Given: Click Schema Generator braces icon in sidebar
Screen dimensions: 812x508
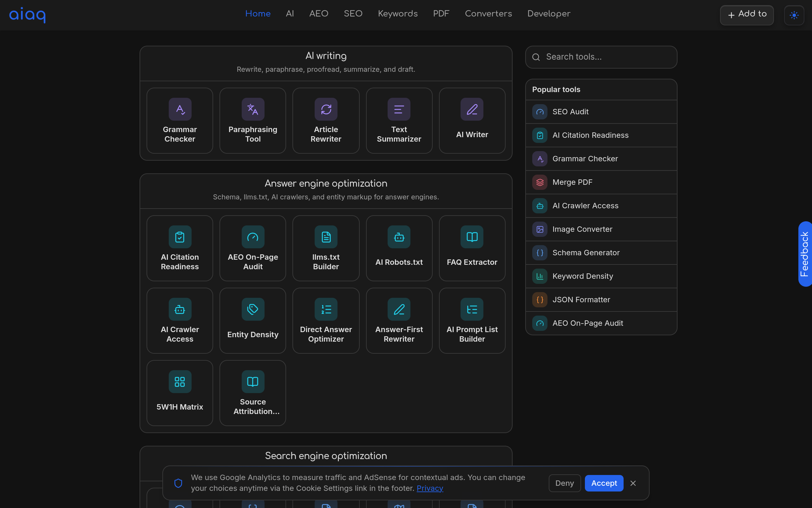Looking at the screenshot, I should pos(540,253).
